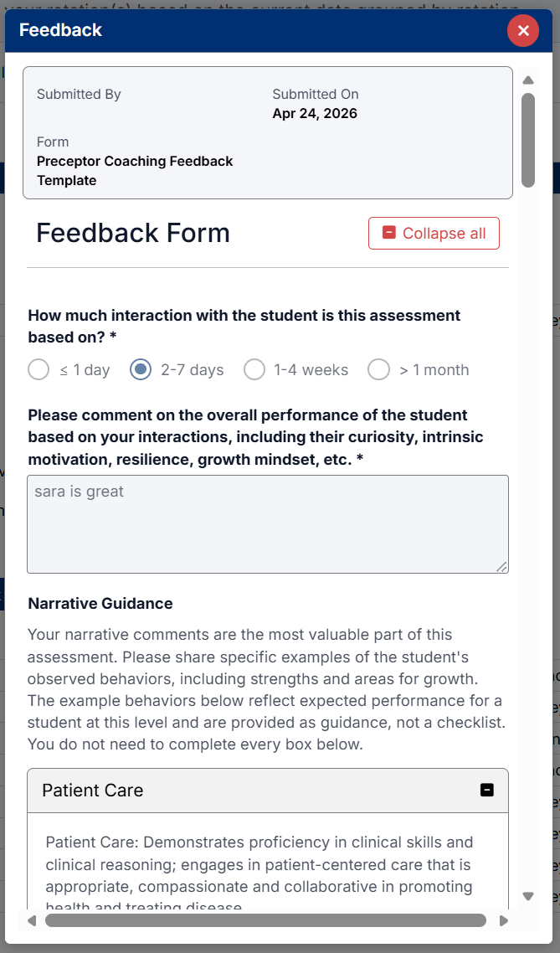
Task: Click the 'Feedback' dialog title
Action: point(60,30)
